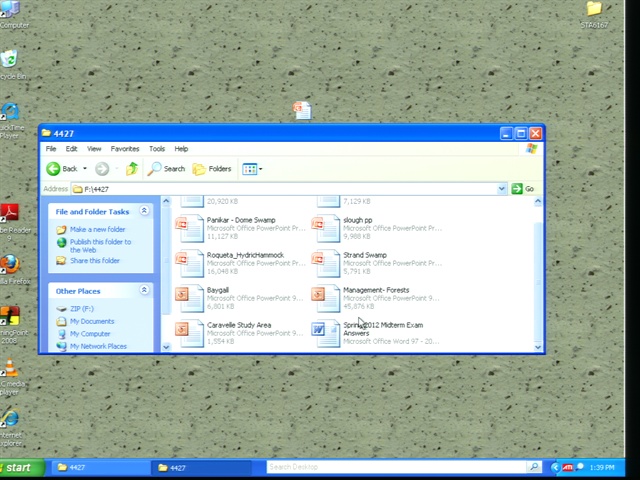Select the PowerPoint file on the desktop

click(302, 110)
